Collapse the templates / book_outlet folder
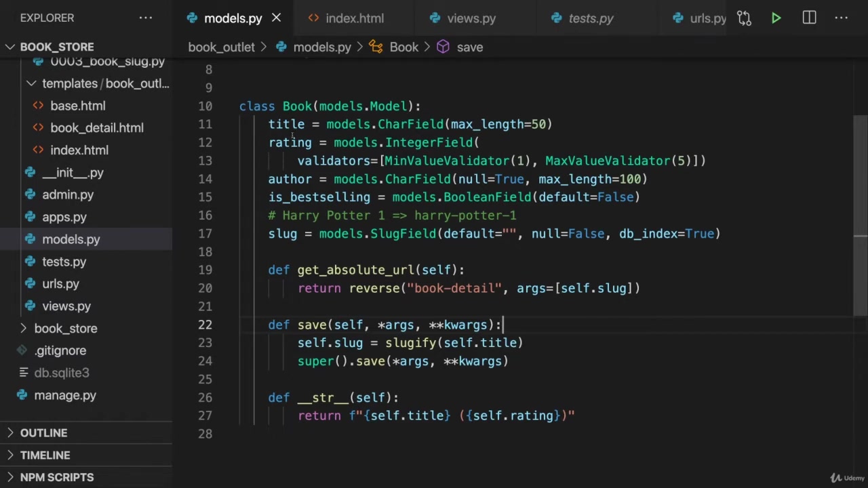 pyautogui.click(x=31, y=83)
